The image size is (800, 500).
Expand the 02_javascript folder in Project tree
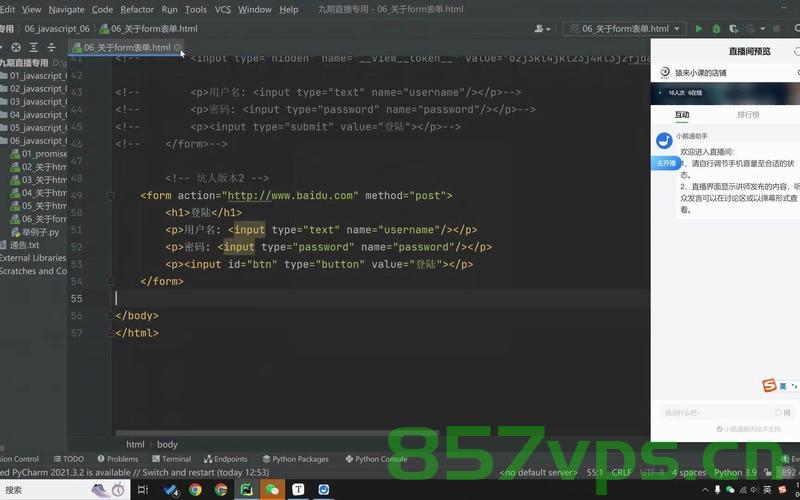(34, 89)
